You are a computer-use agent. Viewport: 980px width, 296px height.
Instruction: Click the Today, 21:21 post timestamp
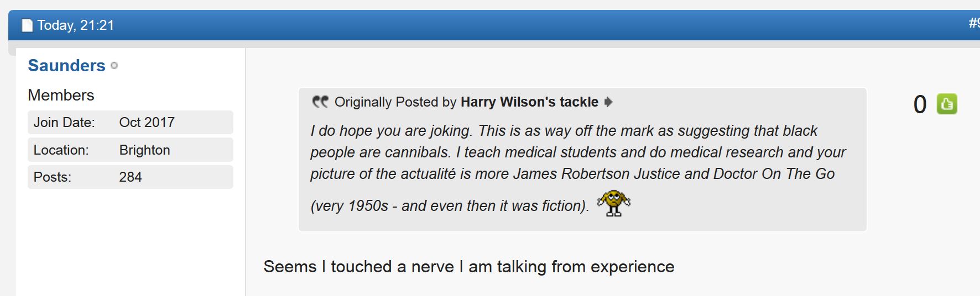[x=76, y=25]
